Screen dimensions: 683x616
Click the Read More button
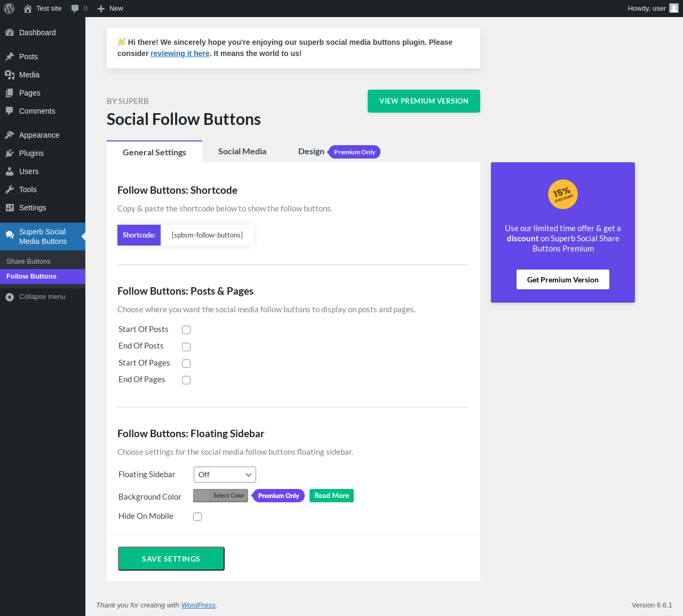[331, 496]
